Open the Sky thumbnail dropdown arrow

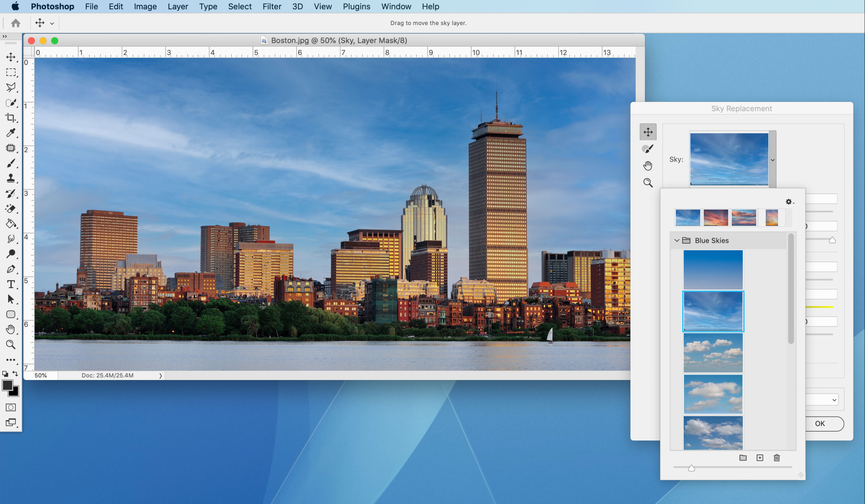tap(773, 160)
